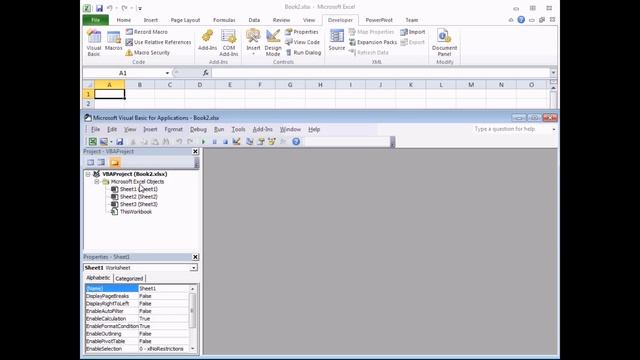Switch to the PowerPivot tab
The image size is (640, 360).
[379, 20]
